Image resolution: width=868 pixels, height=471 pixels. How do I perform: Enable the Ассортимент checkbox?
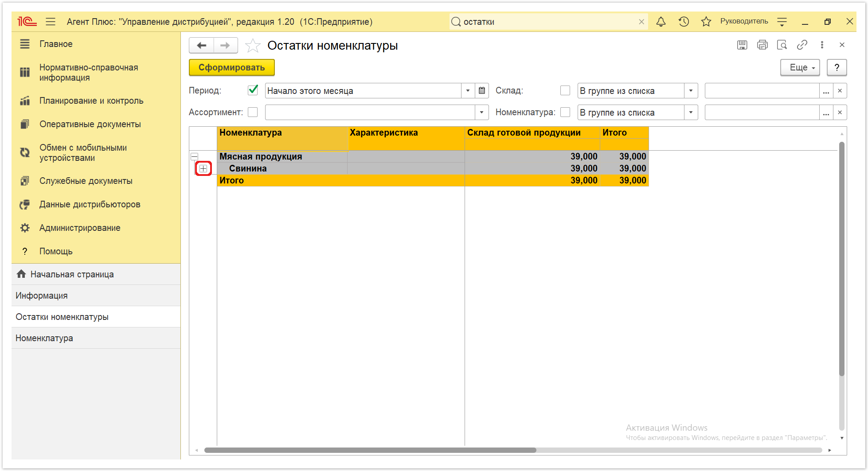pos(253,112)
